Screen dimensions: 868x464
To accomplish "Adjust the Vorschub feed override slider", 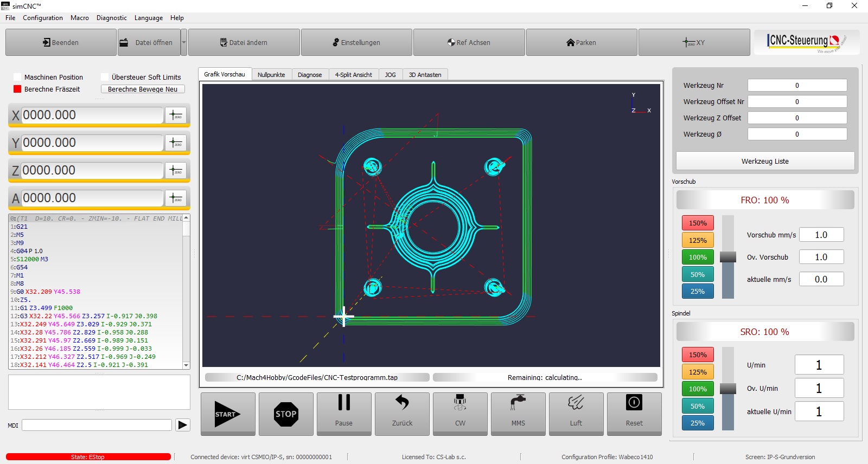I will 727,257.
